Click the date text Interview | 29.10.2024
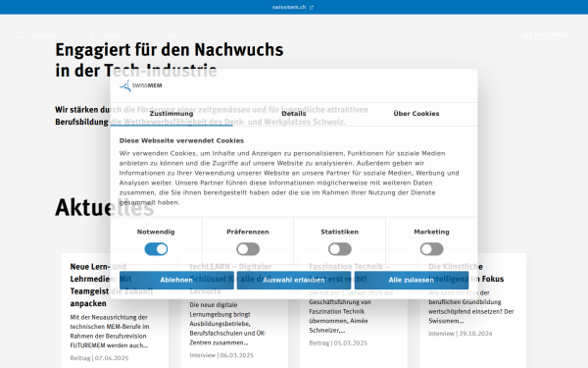Screen dimensions: 588x368 (461, 334)
